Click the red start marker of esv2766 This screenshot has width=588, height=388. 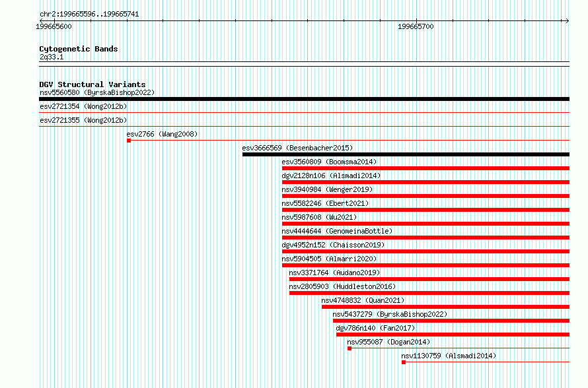click(129, 141)
